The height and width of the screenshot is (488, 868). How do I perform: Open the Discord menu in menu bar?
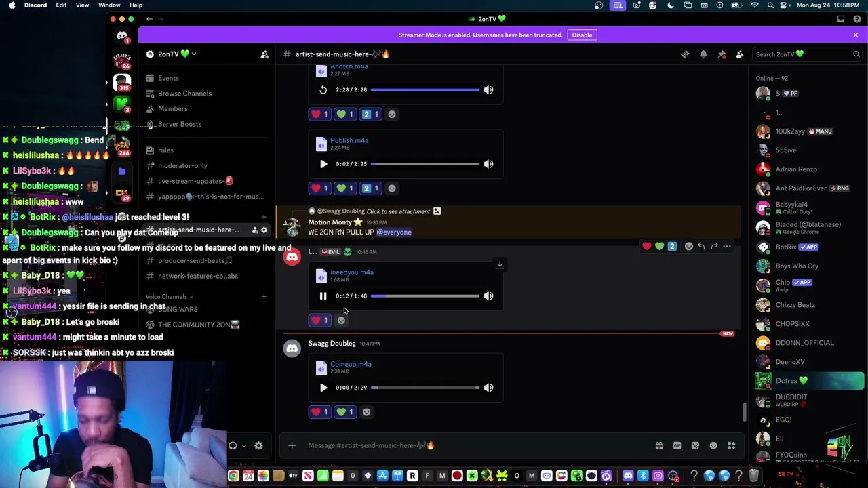35,5
